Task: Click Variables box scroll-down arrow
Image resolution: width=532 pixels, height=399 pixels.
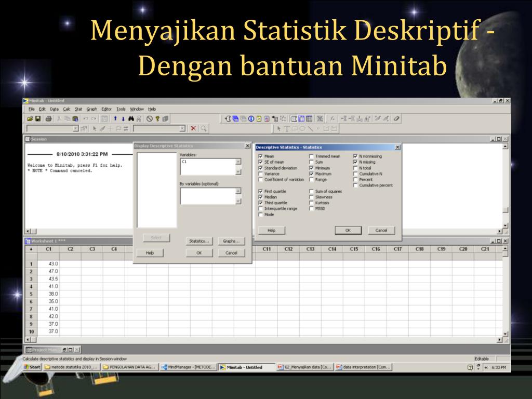Action: pos(238,171)
